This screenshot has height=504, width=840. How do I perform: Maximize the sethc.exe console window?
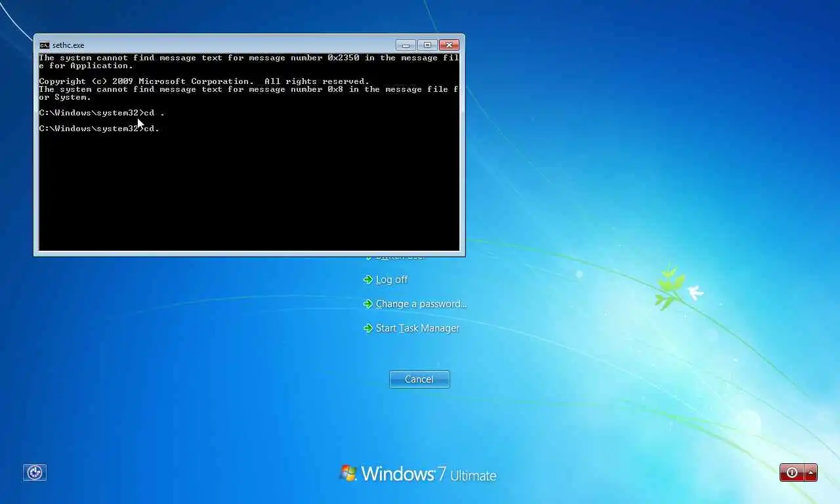pos(427,45)
